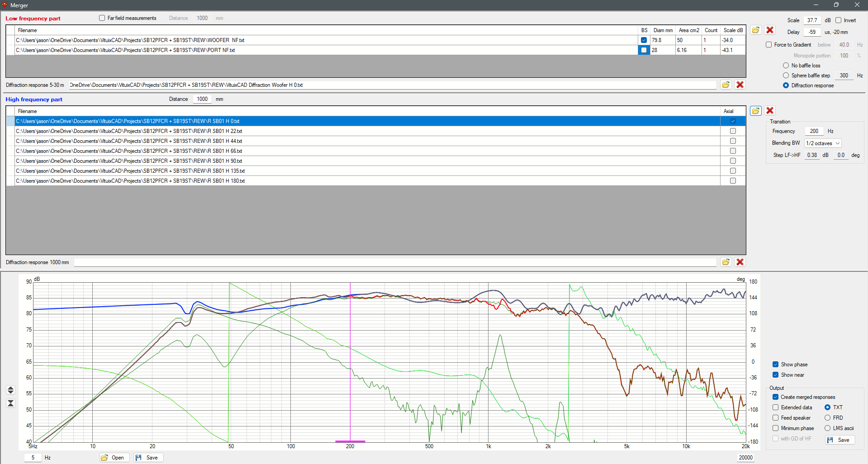Enable Feed speaker checkbox
This screenshot has width=868, height=464.
click(x=775, y=418)
